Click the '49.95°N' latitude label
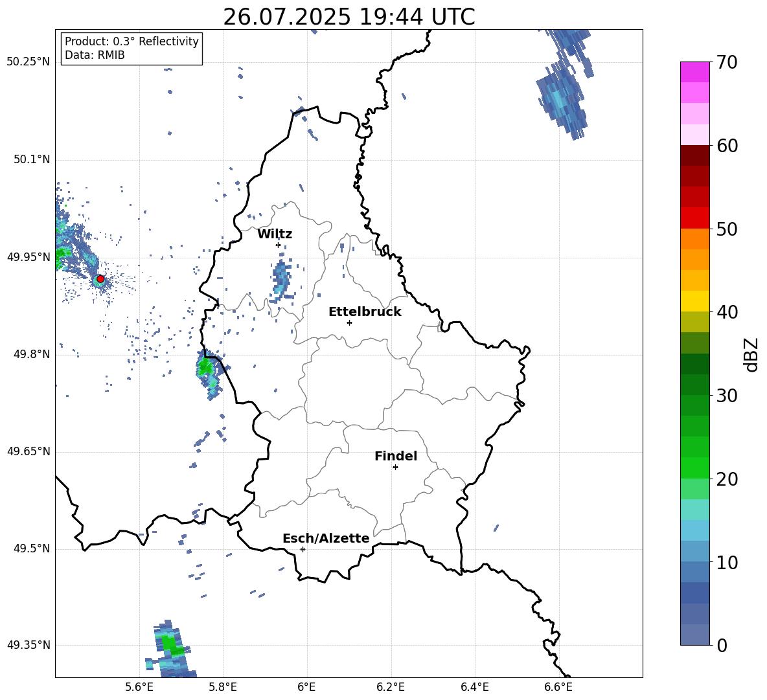The height and width of the screenshot is (700, 767). 29,257
